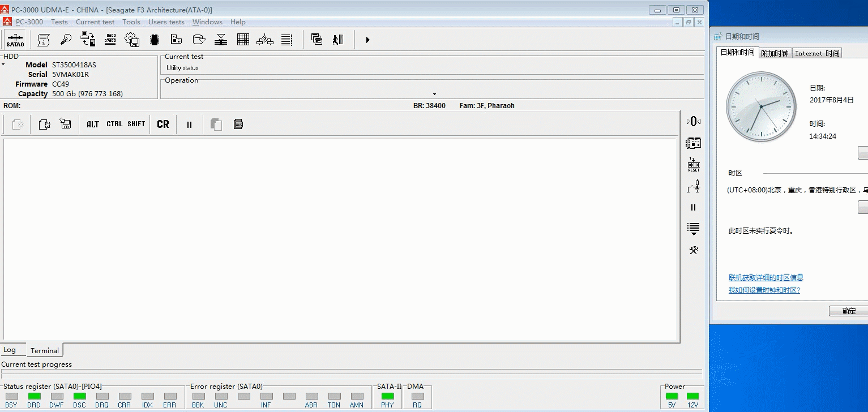Click the copy pages terminal icon
868x412 pixels.
coord(216,124)
